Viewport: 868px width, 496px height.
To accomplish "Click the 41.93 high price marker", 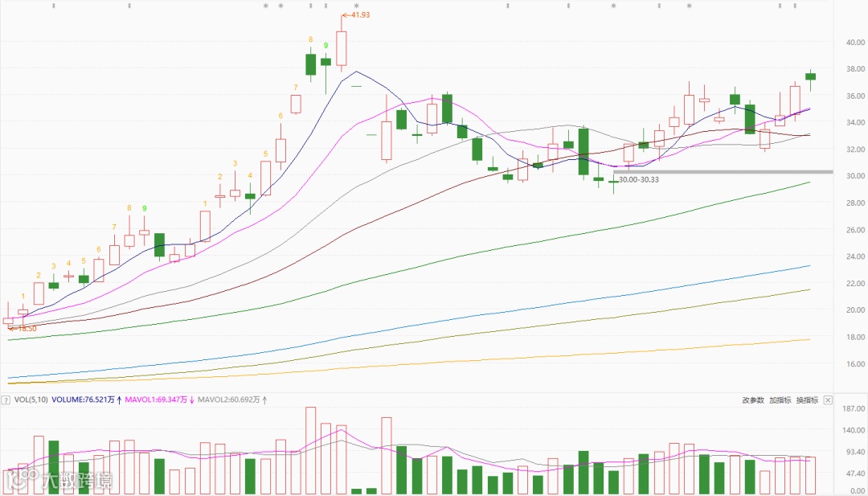I will click(357, 15).
